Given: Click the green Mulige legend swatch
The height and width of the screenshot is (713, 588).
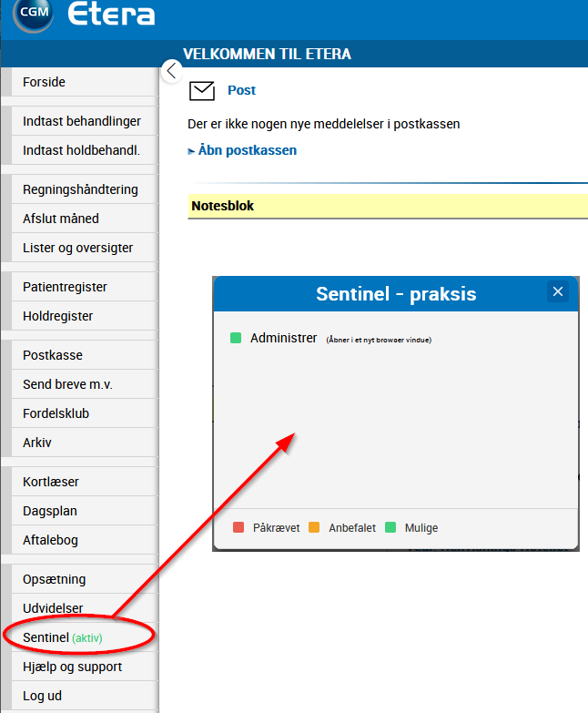Looking at the screenshot, I should tap(390, 527).
